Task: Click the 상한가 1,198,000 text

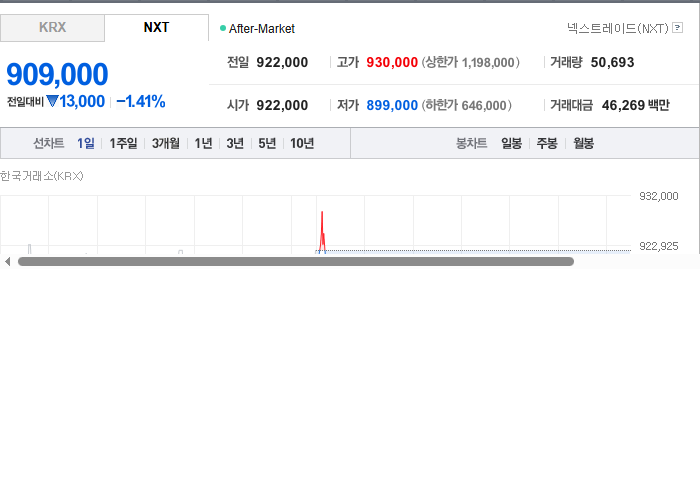Action: tap(471, 62)
